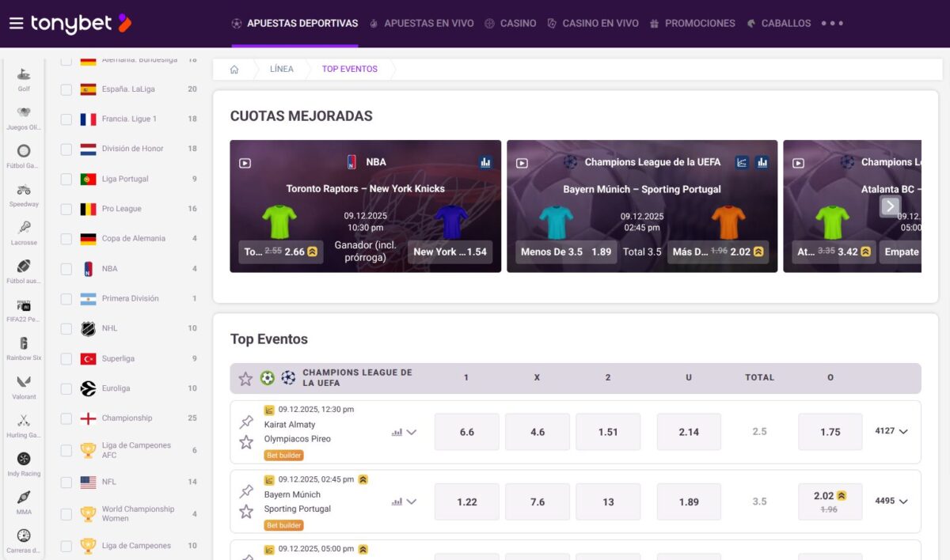Show next improved odds card arrow
The image size is (950, 560).
(x=891, y=206)
